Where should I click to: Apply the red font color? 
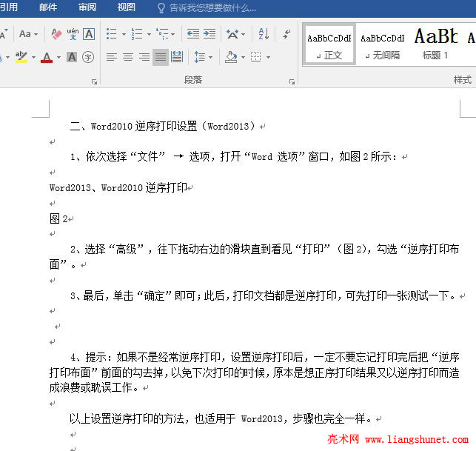[x=47, y=57]
